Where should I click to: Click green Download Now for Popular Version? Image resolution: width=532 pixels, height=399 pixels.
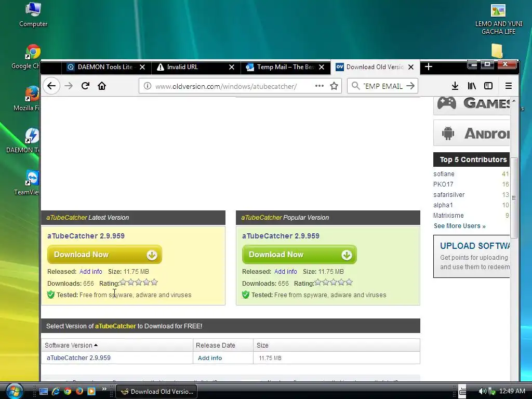pyautogui.click(x=299, y=255)
